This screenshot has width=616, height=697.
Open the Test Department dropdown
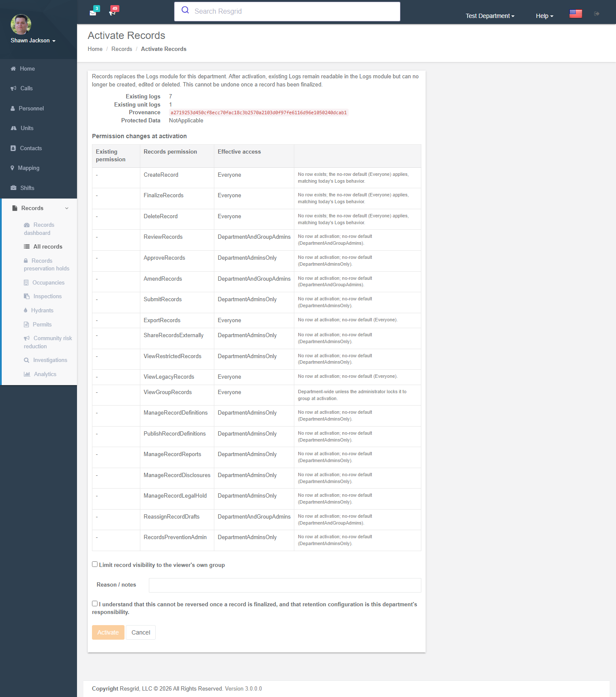pos(490,16)
